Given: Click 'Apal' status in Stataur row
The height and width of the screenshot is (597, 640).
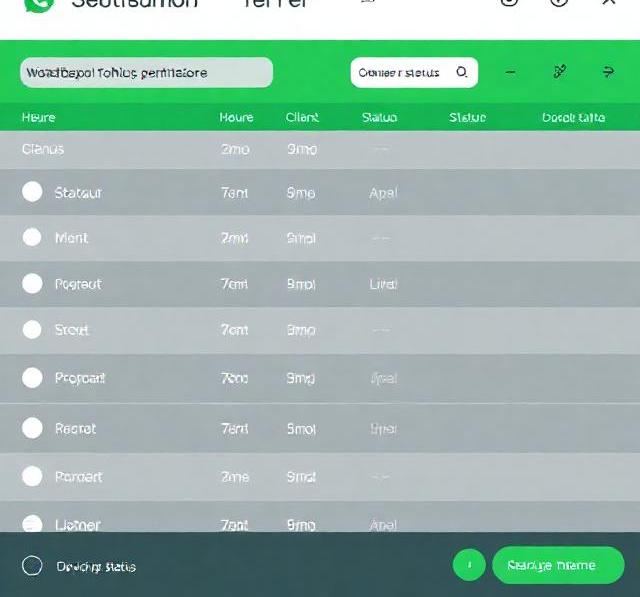Looking at the screenshot, I should click(383, 193).
